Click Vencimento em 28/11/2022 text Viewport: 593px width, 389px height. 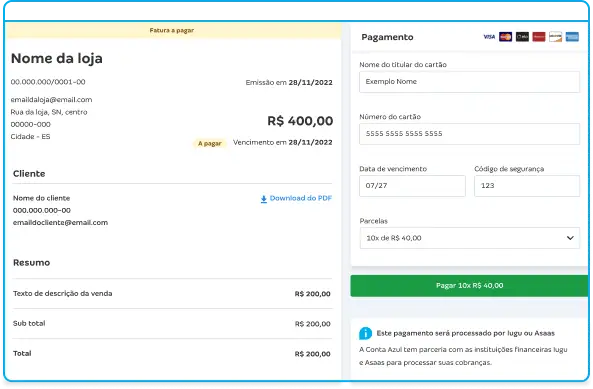click(x=283, y=143)
